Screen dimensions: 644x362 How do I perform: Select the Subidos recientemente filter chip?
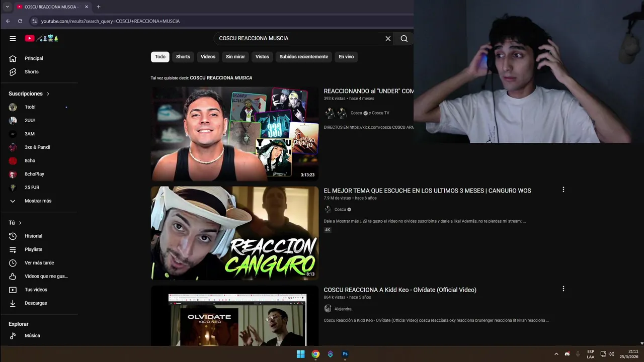pyautogui.click(x=304, y=57)
